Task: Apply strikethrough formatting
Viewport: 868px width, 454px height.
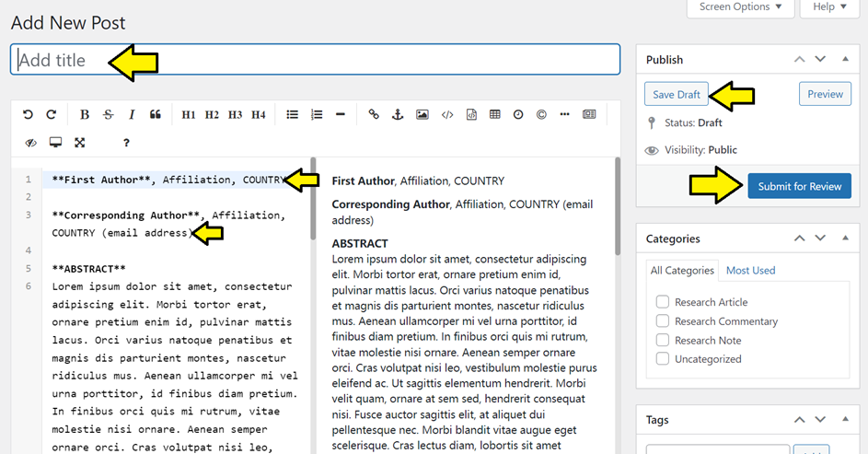Action: point(108,114)
